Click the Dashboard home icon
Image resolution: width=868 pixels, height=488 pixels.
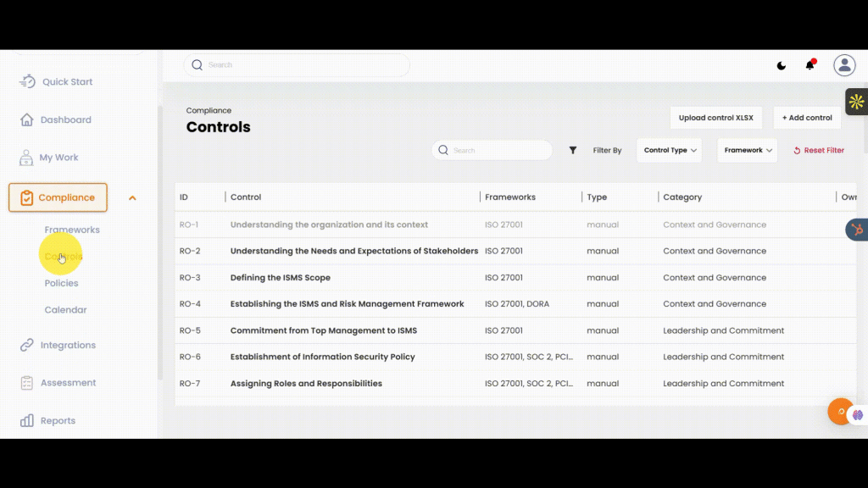coord(27,119)
